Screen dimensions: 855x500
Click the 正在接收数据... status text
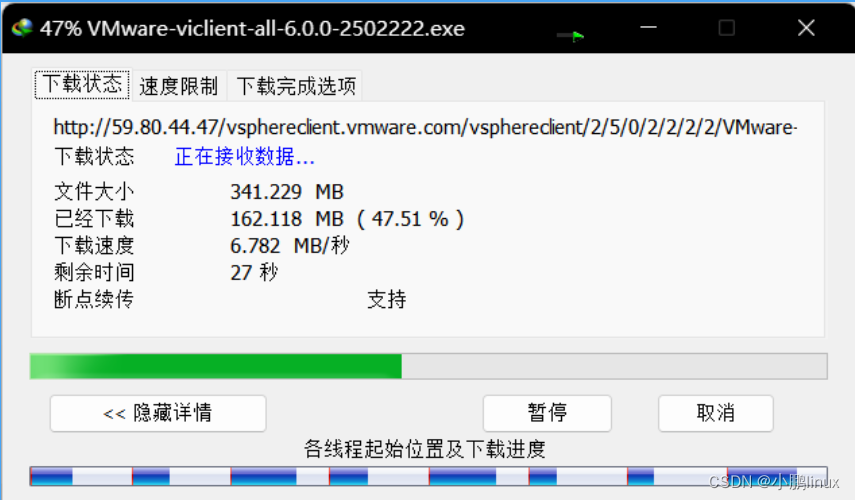point(244,157)
